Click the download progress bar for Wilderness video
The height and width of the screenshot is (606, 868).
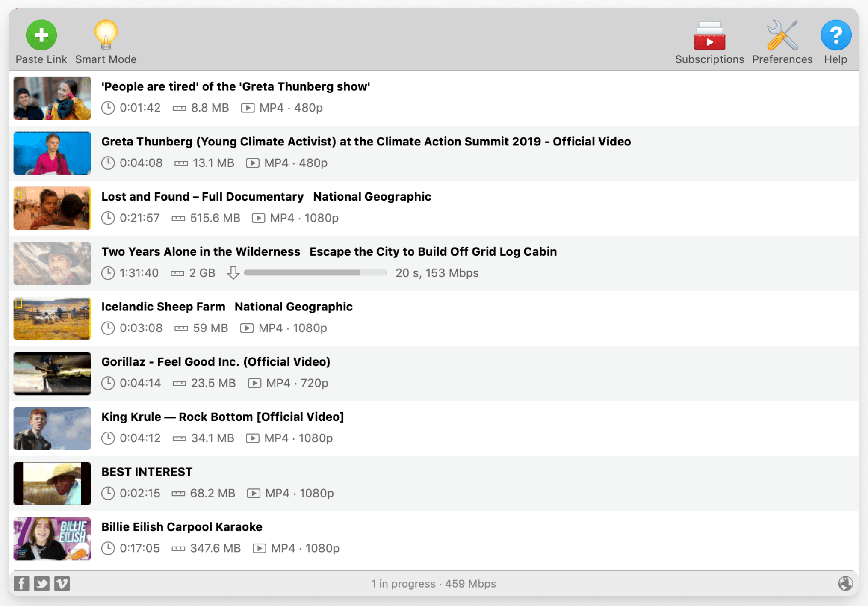pyautogui.click(x=315, y=273)
